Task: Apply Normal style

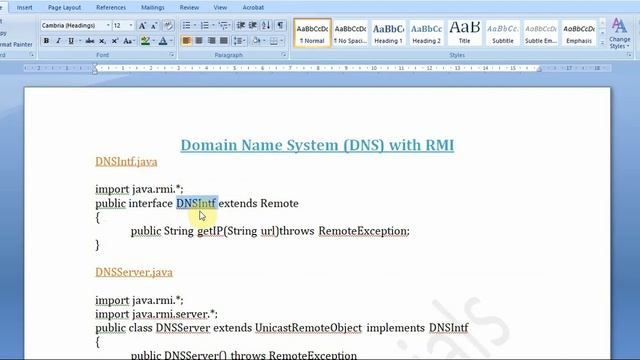Action: pos(312,33)
